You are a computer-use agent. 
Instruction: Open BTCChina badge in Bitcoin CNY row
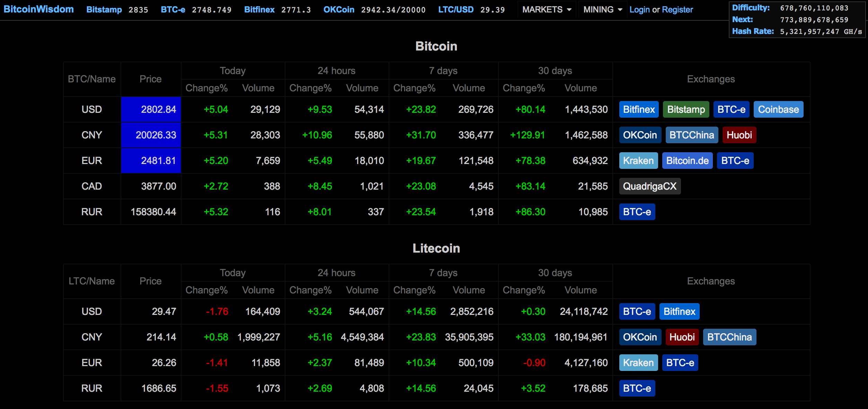[691, 135]
